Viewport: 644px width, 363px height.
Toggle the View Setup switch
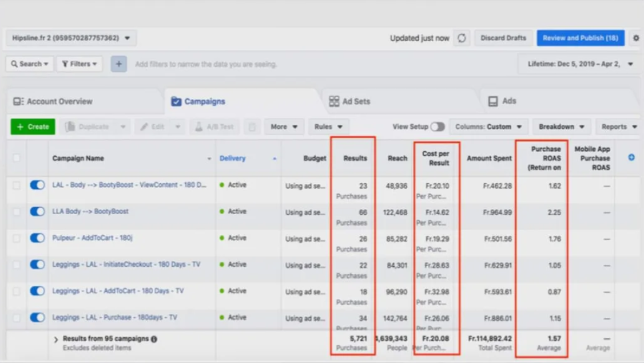437,127
